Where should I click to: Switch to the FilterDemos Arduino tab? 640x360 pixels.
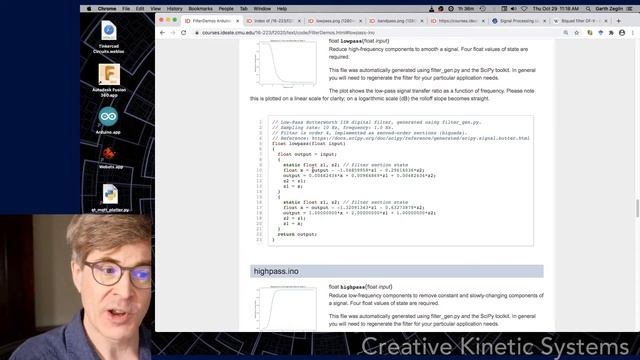[211, 21]
